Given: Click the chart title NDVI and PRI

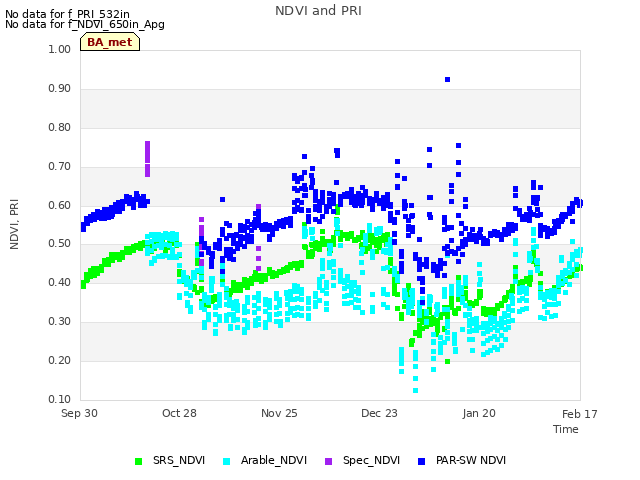Looking at the screenshot, I should point(318,11).
